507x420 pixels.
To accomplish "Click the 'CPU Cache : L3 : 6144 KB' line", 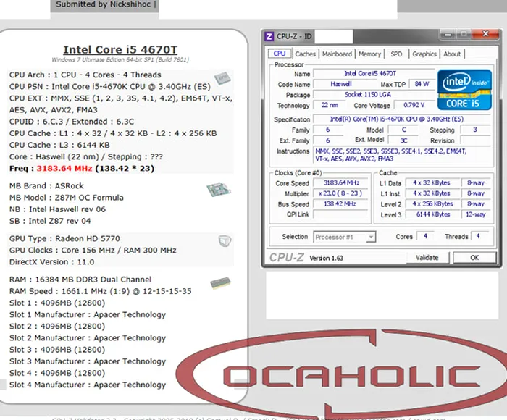I will (x=59, y=145).
